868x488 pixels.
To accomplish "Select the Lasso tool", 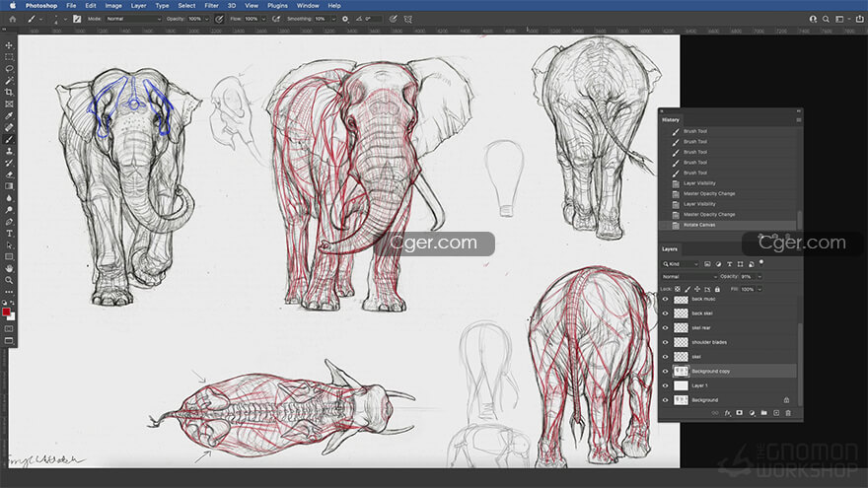I will pyautogui.click(x=9, y=69).
